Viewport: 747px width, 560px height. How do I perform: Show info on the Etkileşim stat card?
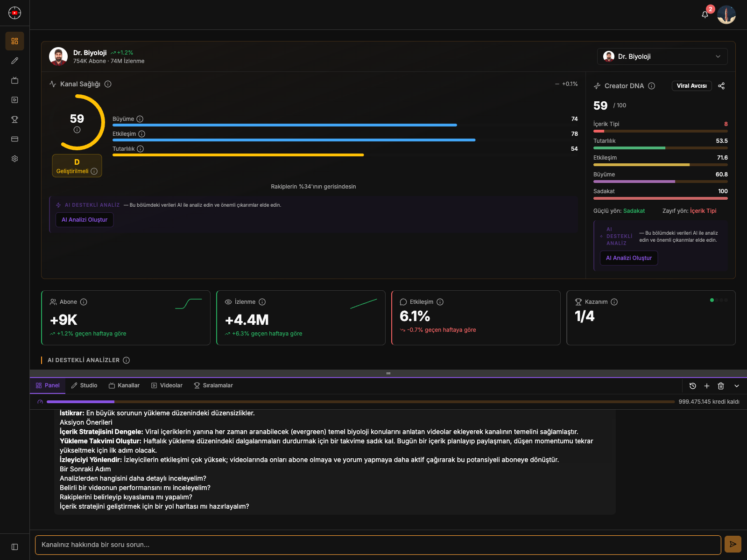440,302
